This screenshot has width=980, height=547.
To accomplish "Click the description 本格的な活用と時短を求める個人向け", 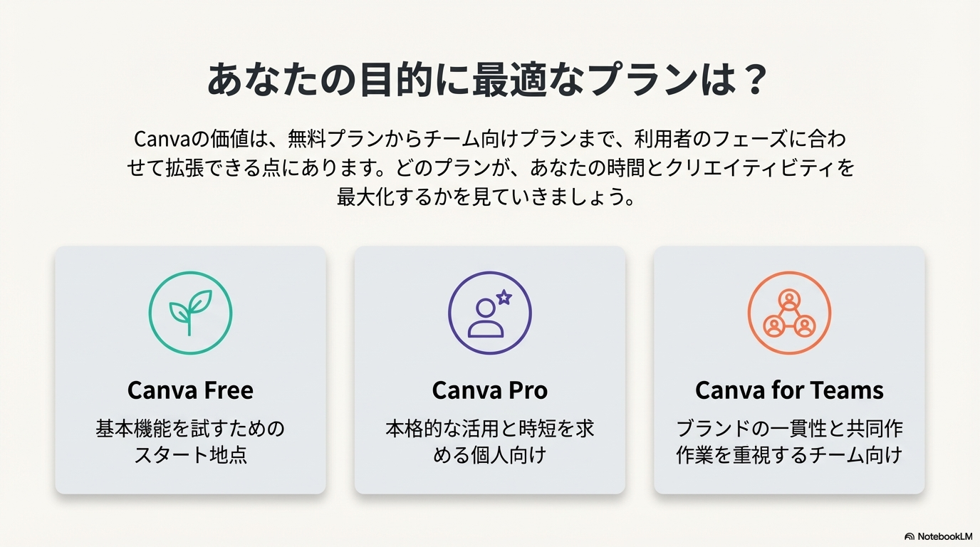I will click(x=489, y=442).
